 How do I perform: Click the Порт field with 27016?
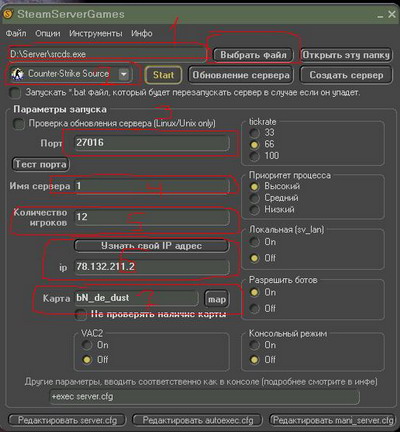click(152, 143)
